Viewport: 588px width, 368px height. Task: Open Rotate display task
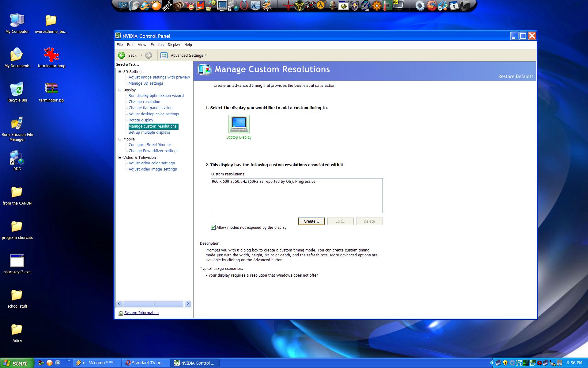(x=141, y=120)
